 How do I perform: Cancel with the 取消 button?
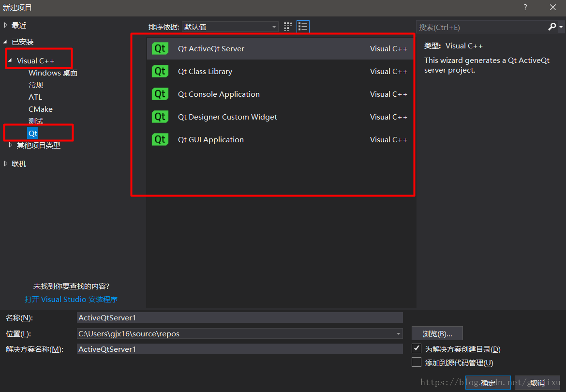point(537,383)
